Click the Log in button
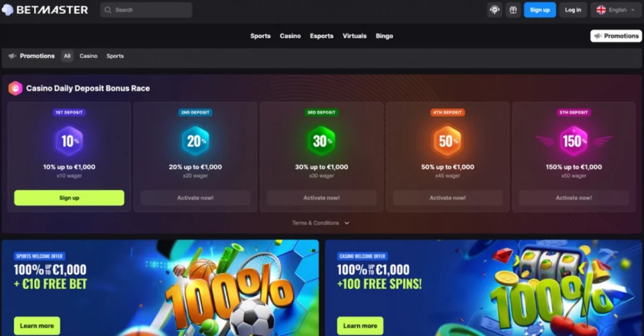 pyautogui.click(x=573, y=10)
